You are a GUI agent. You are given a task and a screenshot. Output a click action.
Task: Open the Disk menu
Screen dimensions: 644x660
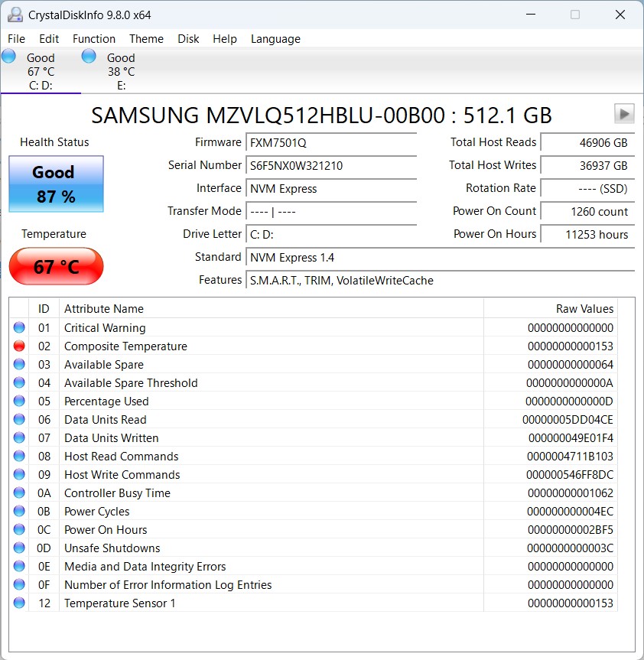[188, 39]
